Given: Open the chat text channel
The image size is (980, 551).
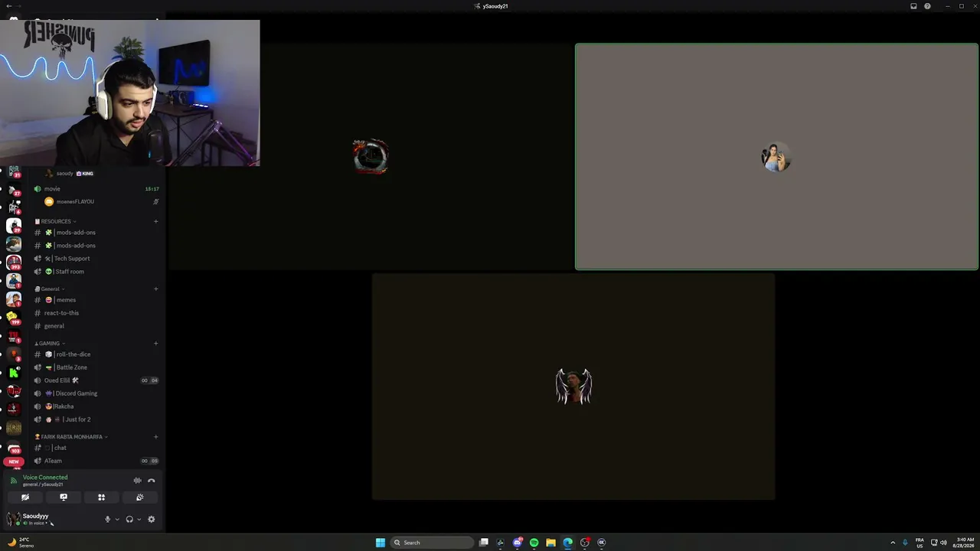Looking at the screenshot, I should pyautogui.click(x=96, y=448).
